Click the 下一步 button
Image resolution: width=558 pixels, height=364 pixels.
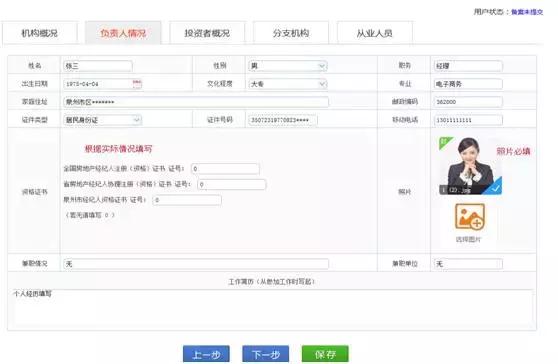266,354
